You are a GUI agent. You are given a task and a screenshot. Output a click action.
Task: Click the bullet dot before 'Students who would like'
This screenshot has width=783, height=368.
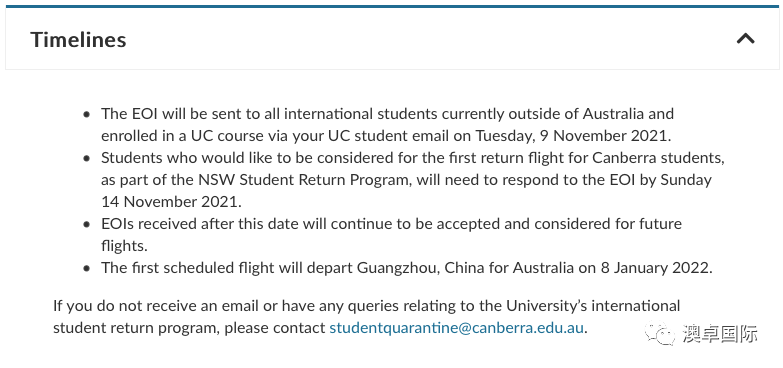pyautogui.click(x=87, y=158)
